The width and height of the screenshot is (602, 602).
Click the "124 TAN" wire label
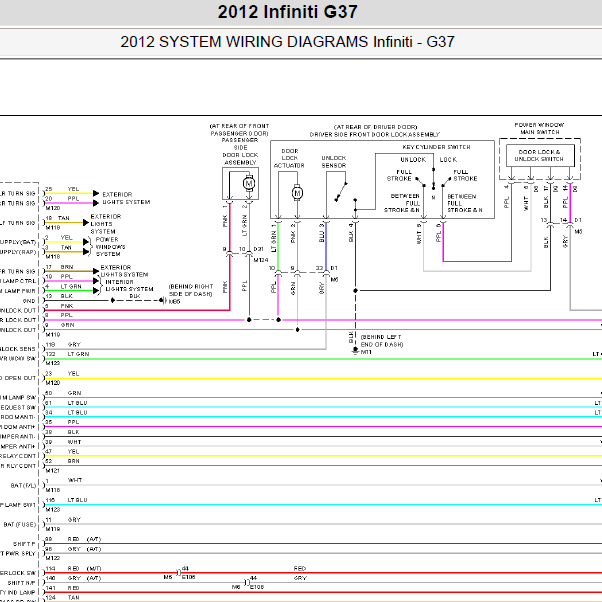click(62, 597)
